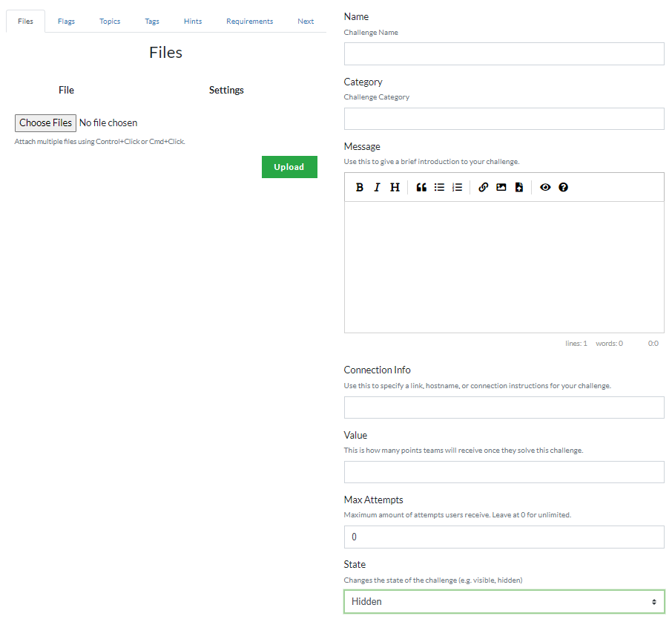Open the State dropdown showing Hidden
Viewport: 672px width, 622px height.
click(504, 601)
